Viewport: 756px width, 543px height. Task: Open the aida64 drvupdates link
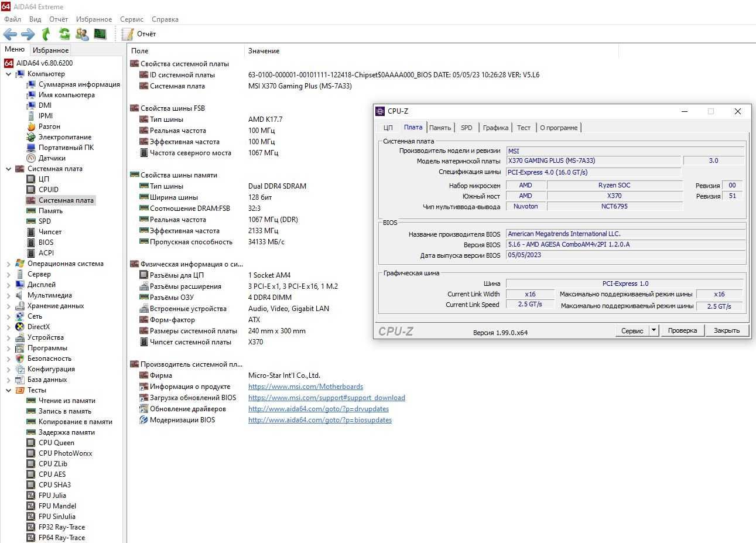[319, 409]
